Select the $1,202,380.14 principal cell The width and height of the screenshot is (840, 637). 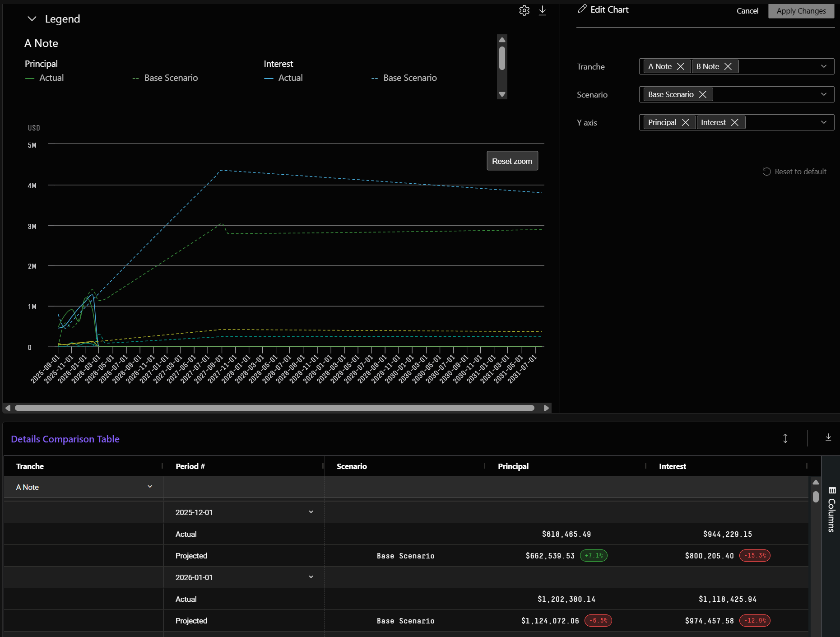click(566, 599)
